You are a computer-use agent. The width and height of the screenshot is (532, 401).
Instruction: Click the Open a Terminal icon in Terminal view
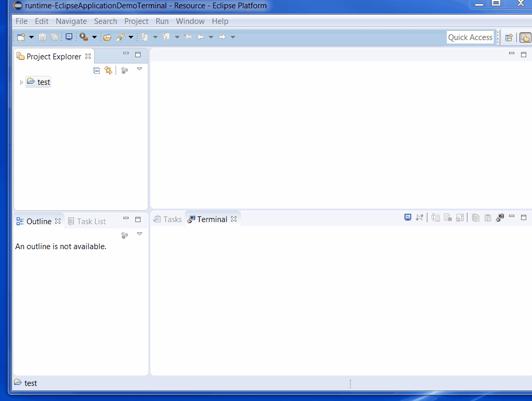pyautogui.click(x=408, y=218)
